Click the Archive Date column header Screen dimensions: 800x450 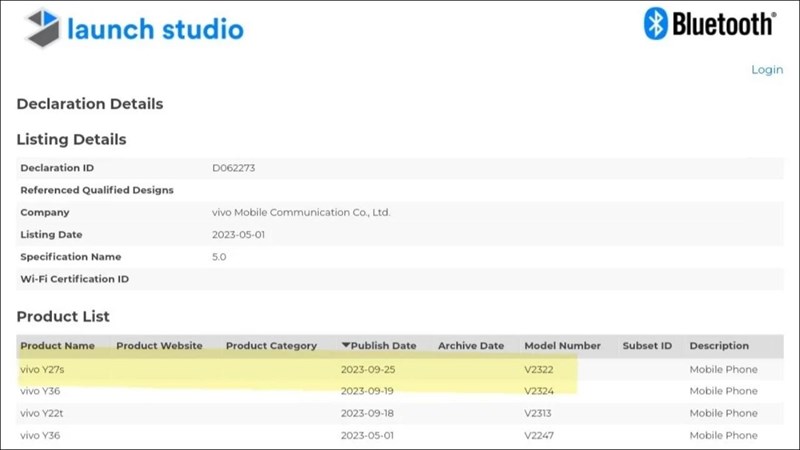click(x=470, y=346)
